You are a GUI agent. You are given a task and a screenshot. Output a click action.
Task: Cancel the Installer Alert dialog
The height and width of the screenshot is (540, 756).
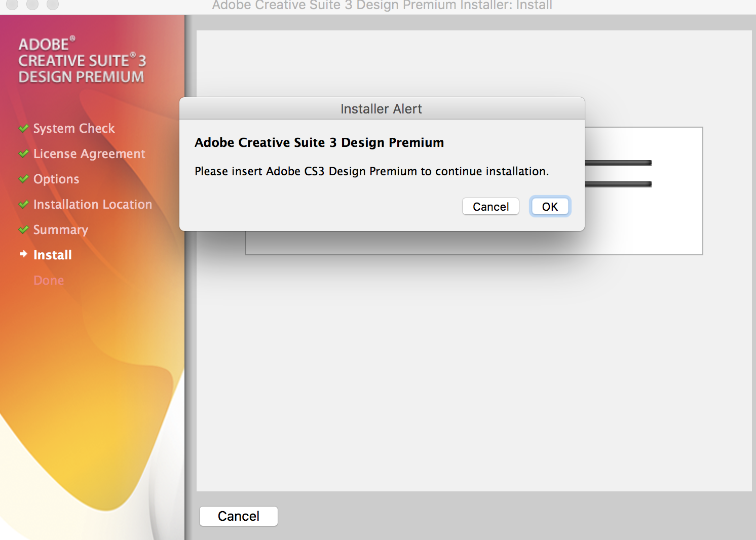pos(490,207)
